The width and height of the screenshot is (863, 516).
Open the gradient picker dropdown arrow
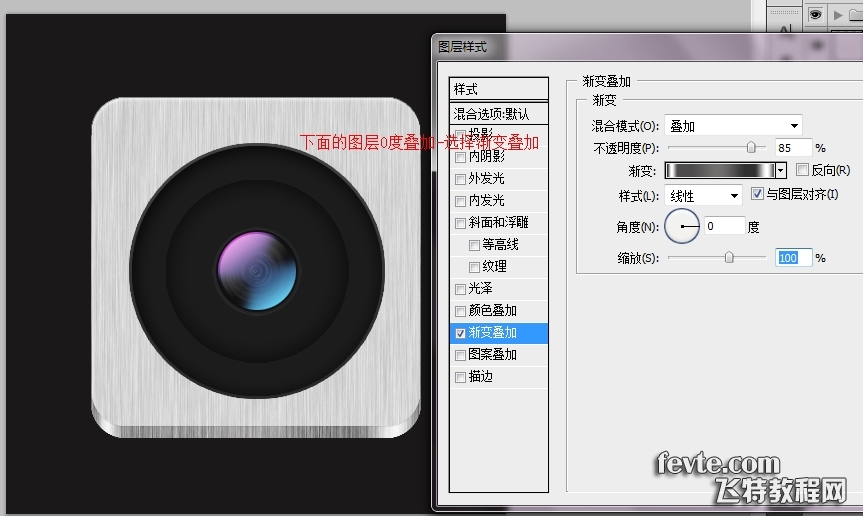pos(781,171)
